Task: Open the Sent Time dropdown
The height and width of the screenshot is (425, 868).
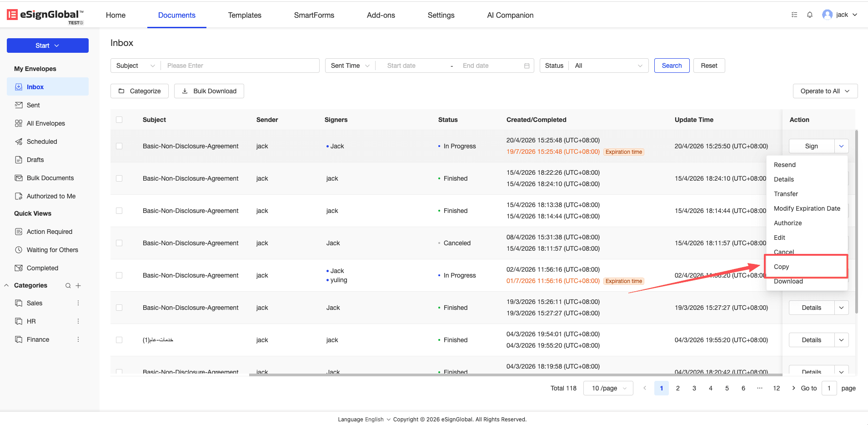Action: click(x=350, y=66)
